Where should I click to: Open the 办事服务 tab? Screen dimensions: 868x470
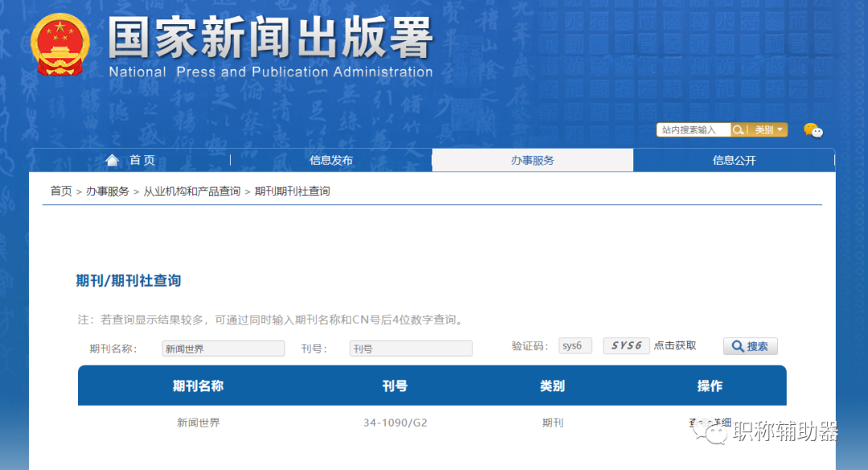(x=533, y=159)
